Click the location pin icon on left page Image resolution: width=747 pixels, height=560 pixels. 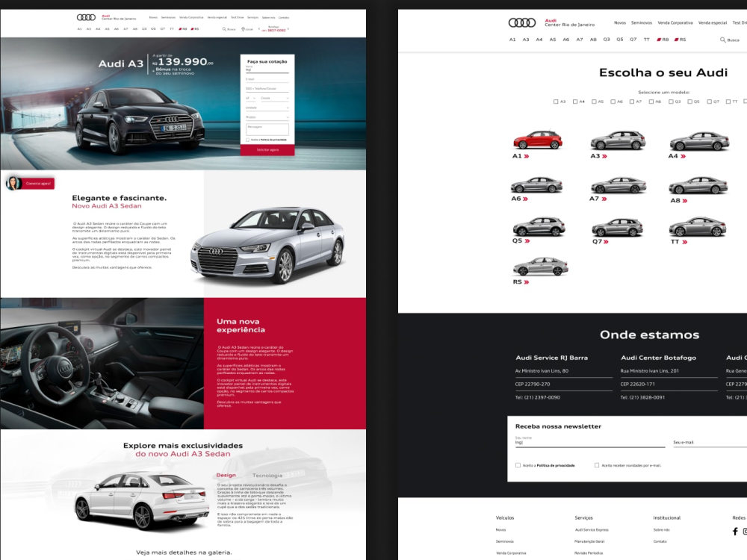(x=244, y=29)
